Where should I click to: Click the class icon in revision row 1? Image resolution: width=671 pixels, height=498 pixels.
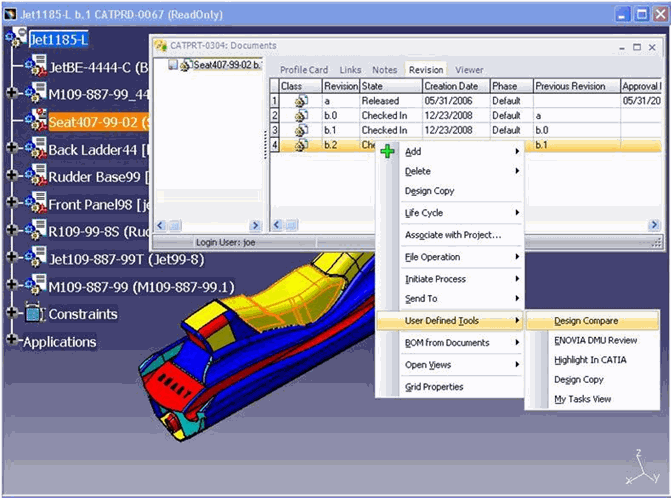pyautogui.click(x=301, y=101)
